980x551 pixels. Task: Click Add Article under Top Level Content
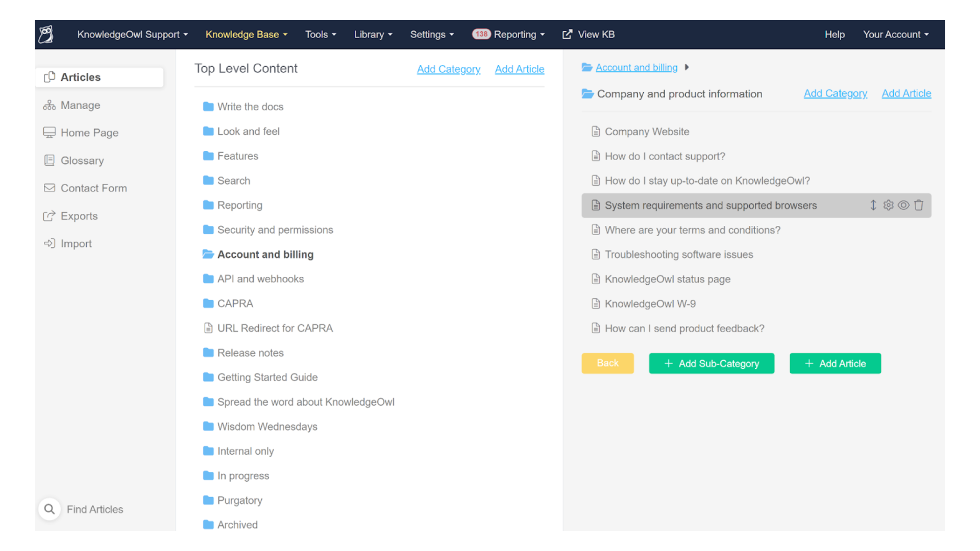(520, 69)
